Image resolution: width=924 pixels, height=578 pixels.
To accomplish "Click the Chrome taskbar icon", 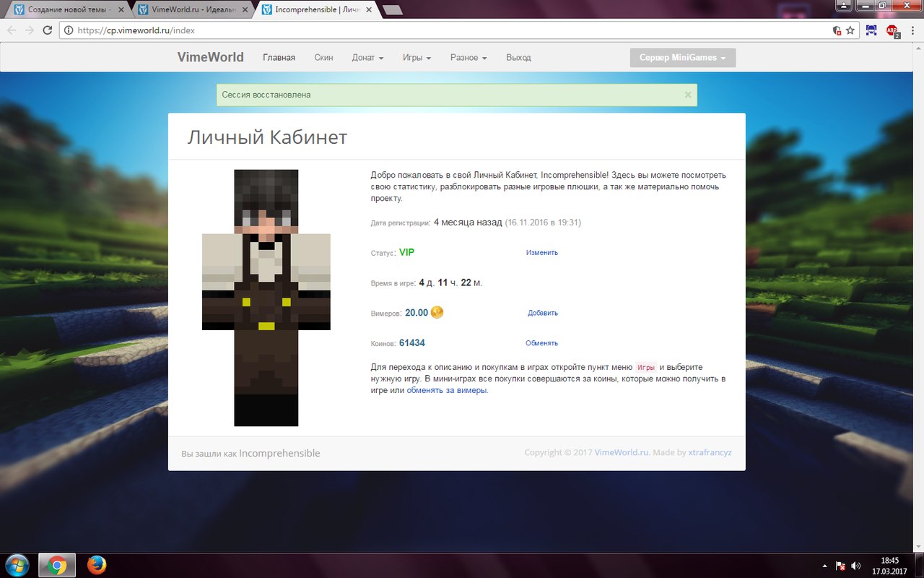I will tap(57, 565).
